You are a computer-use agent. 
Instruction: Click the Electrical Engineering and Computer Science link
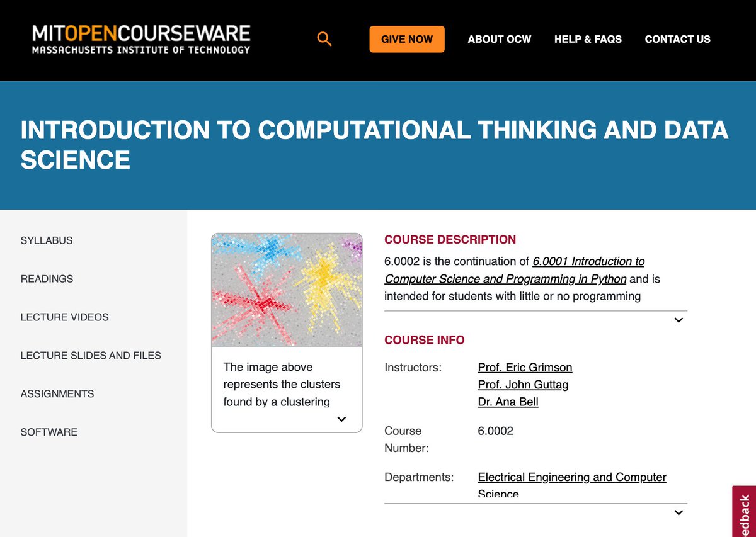point(571,477)
